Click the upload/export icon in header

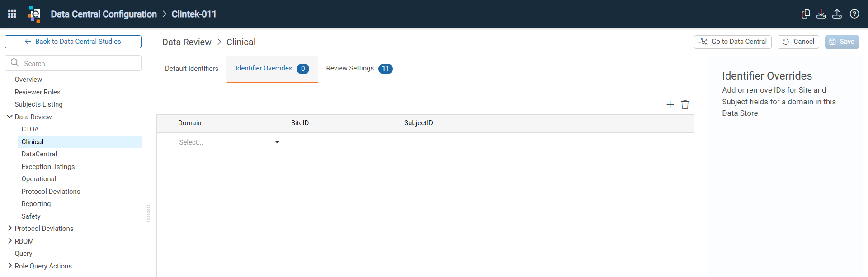tap(837, 14)
